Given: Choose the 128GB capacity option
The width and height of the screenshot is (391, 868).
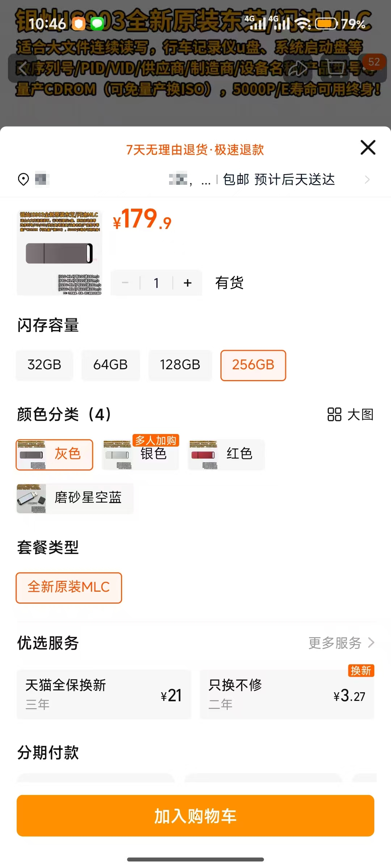Looking at the screenshot, I should pyautogui.click(x=180, y=365).
